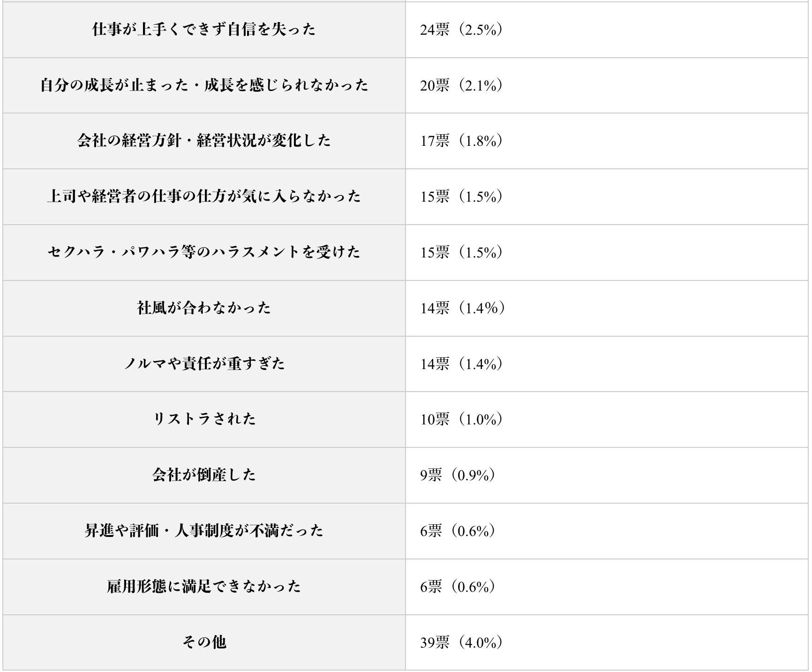Click the ノルマや責任が重すぎた label
Image resolution: width=812 pixels, height=672 pixels.
pos(204,363)
